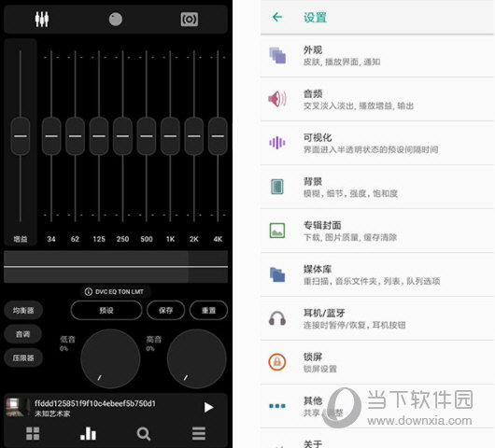Click the 音频 speaker icon

click(277, 99)
